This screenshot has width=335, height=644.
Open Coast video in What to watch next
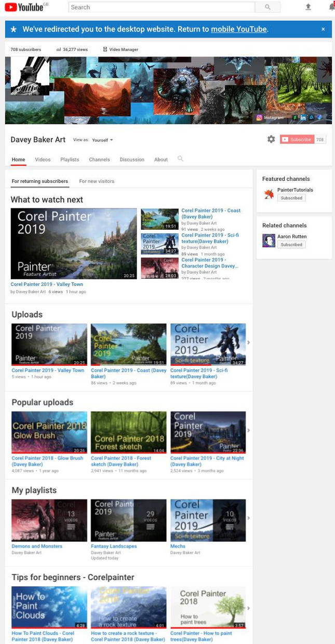pyautogui.click(x=211, y=214)
